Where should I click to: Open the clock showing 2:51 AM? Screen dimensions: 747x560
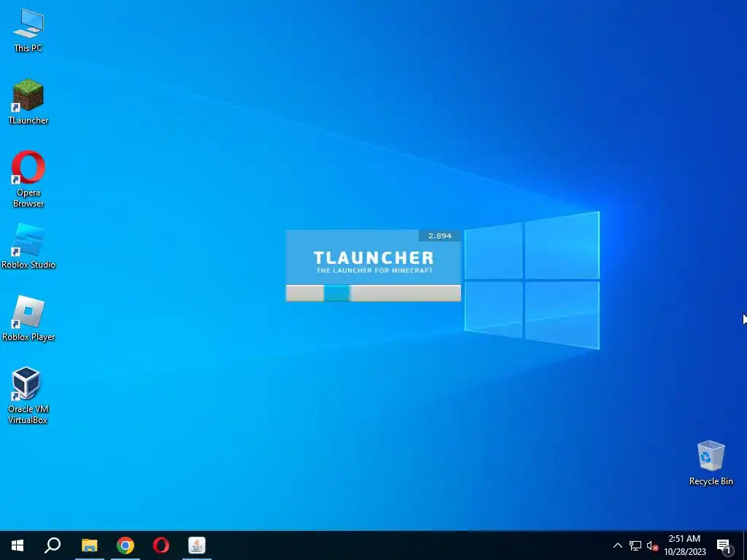coord(684,545)
